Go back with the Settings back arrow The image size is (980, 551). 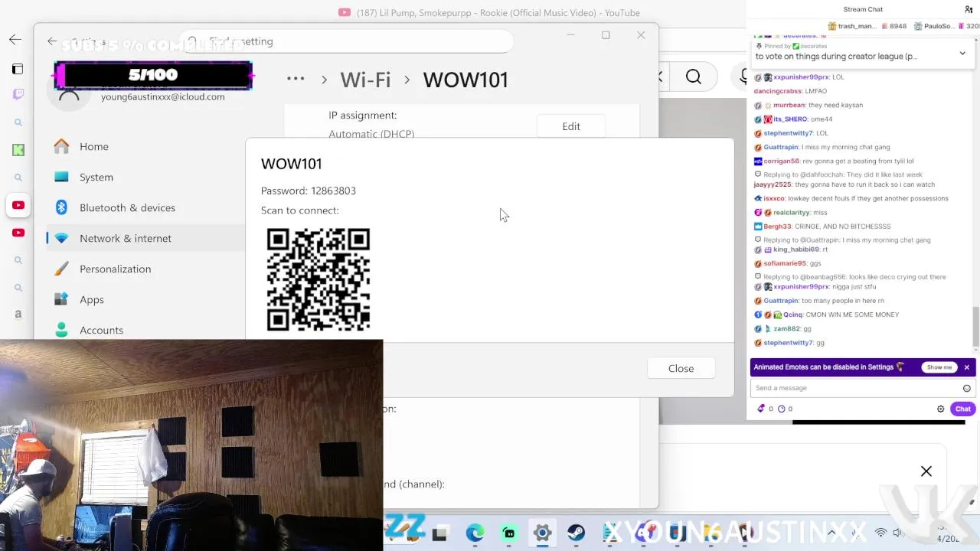tap(52, 41)
